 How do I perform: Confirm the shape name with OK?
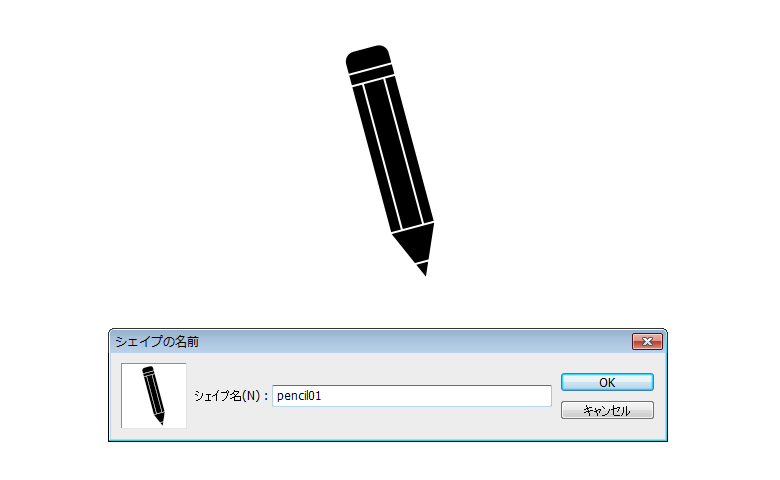coord(607,382)
